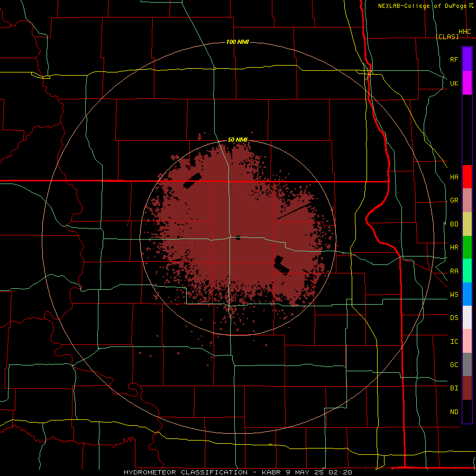
Task: Click the red HA legend swatch
Action: [x=467, y=177]
